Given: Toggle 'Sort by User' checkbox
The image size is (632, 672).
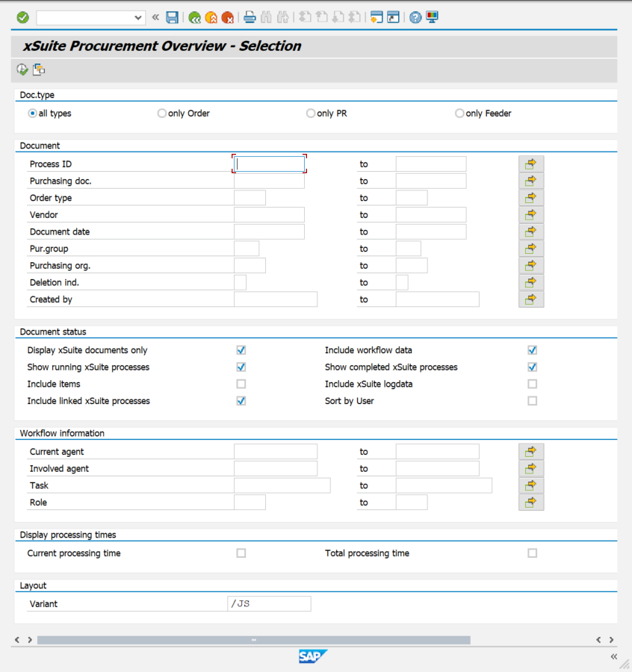Looking at the screenshot, I should click(532, 401).
